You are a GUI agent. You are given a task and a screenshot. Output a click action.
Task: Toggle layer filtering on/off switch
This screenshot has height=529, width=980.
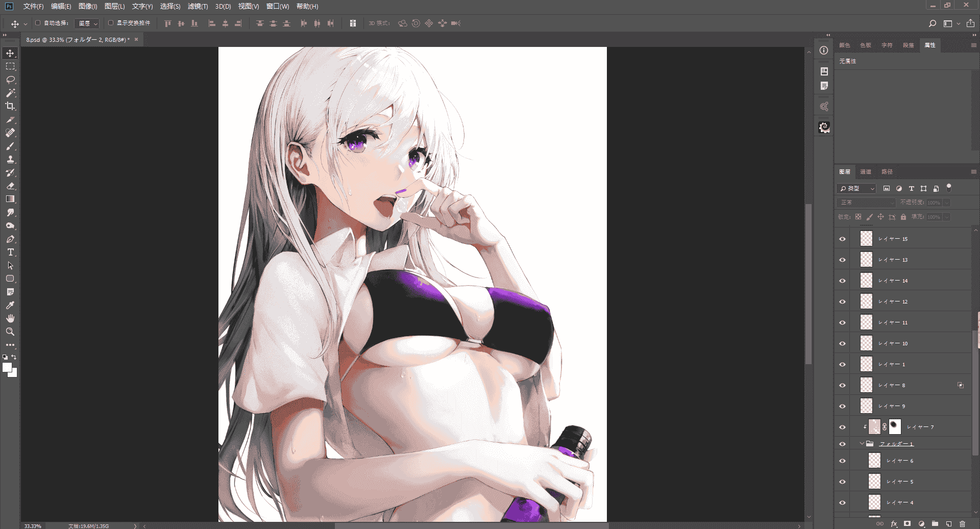[949, 188]
